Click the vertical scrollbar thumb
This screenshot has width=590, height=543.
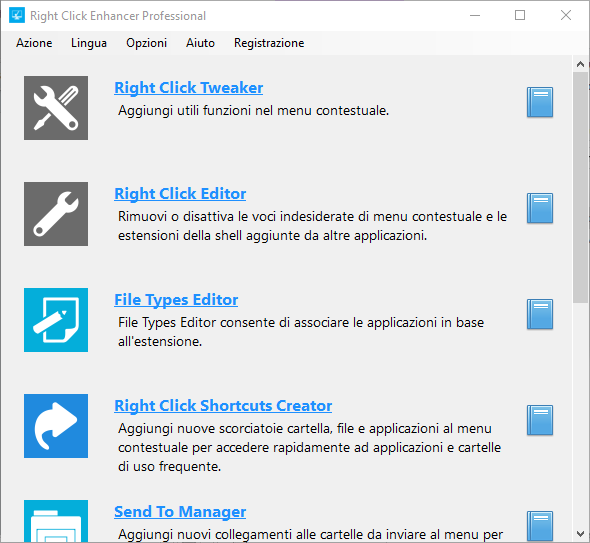580,187
